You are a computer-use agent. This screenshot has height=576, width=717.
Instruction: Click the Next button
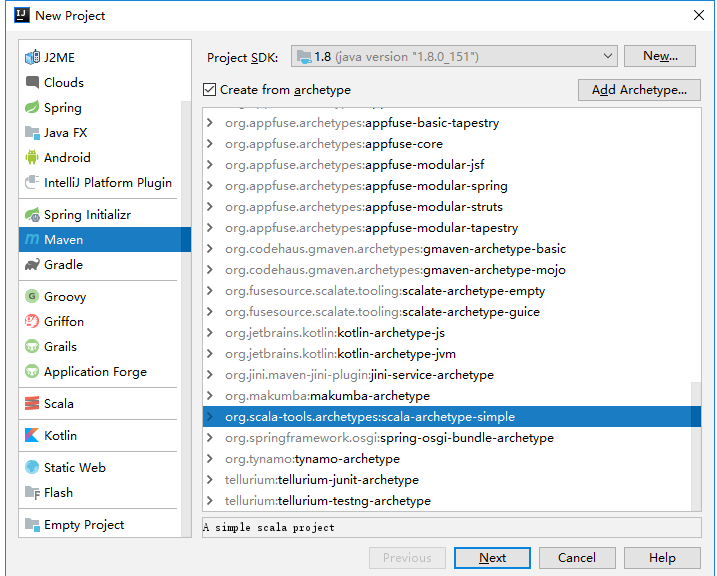coord(492,558)
